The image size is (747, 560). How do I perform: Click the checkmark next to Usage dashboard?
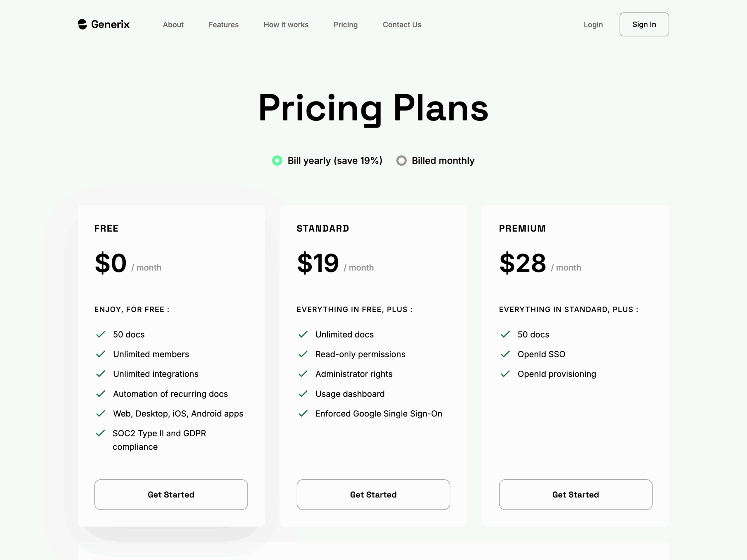(x=303, y=393)
